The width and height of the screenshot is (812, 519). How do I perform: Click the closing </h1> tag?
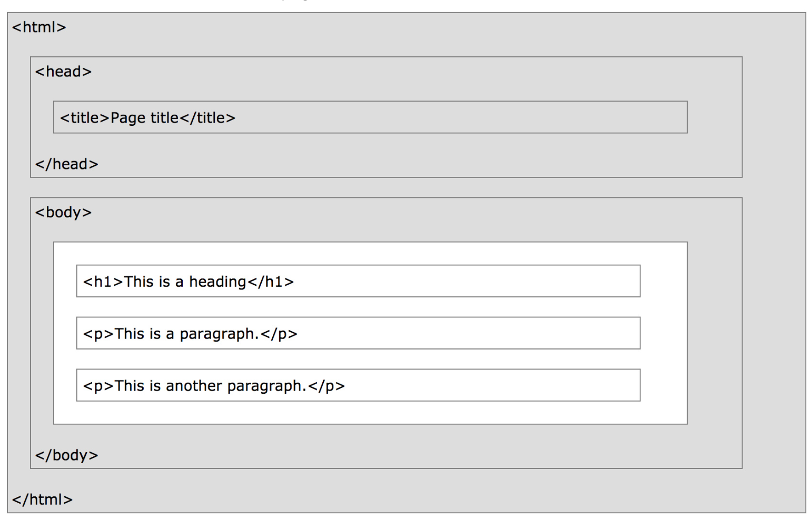tap(271, 282)
